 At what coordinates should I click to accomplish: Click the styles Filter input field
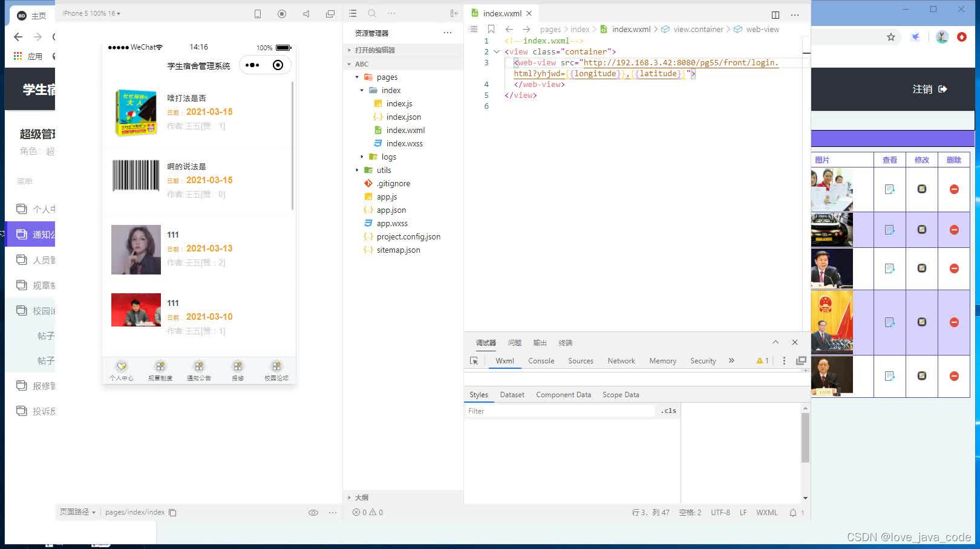560,411
